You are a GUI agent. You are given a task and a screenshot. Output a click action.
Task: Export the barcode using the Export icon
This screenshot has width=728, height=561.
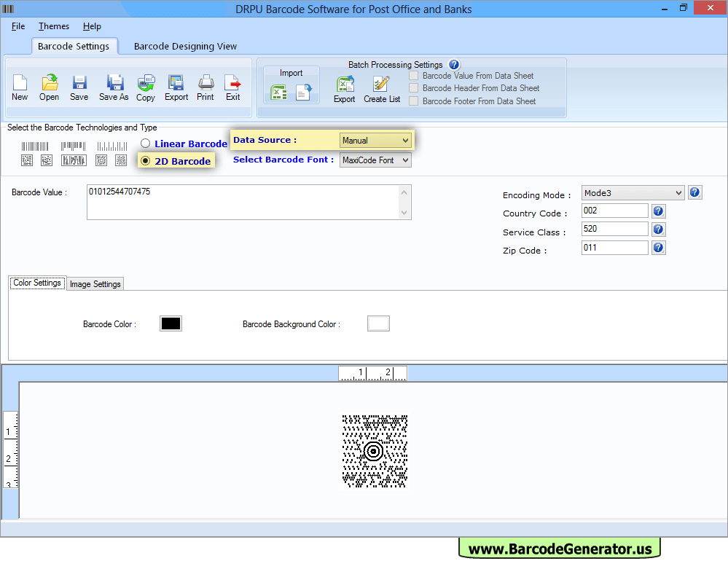click(x=176, y=87)
